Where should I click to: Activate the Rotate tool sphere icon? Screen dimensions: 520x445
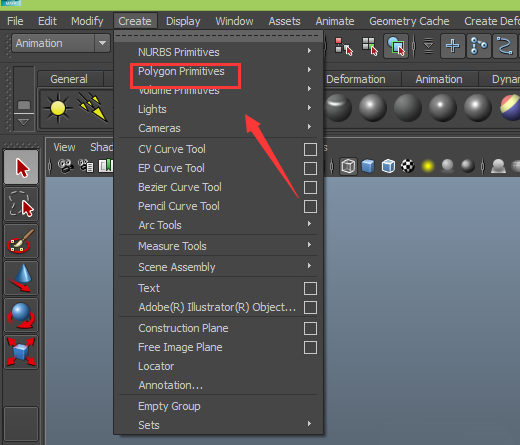tap(21, 315)
